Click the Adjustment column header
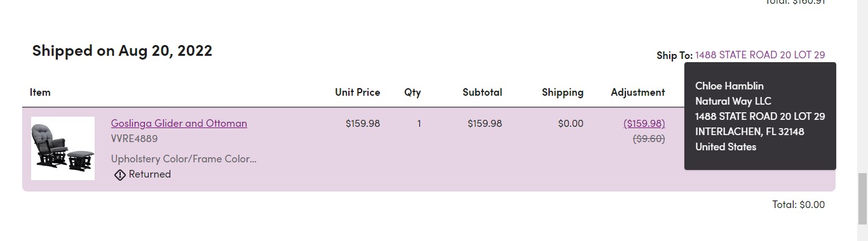 638,93
